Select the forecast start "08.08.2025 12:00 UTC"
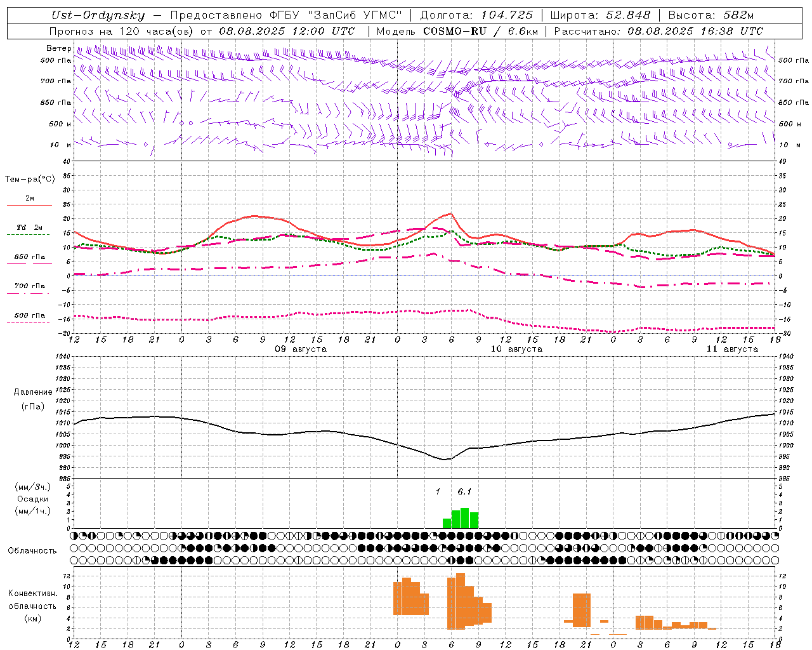 click(287, 31)
